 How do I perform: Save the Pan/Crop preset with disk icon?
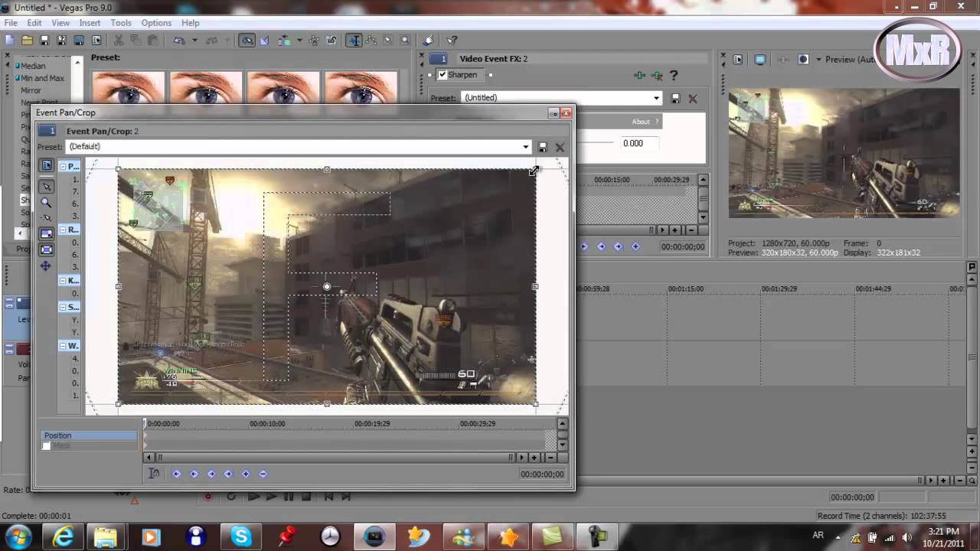point(543,147)
